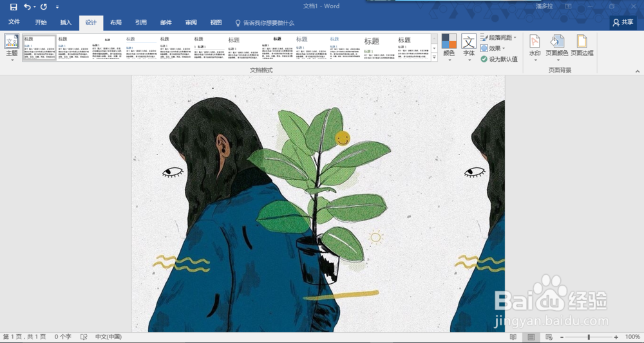Click the 告诉我你想要做什么 search box

pos(265,23)
